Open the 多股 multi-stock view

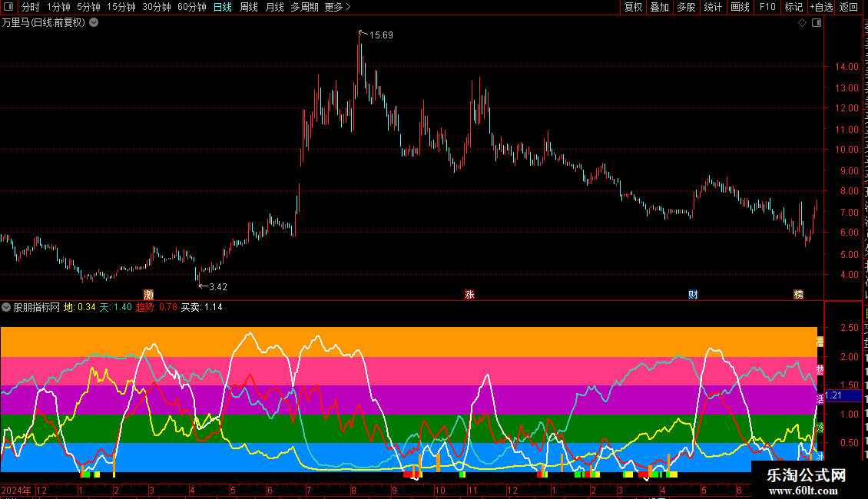pyautogui.click(x=687, y=7)
